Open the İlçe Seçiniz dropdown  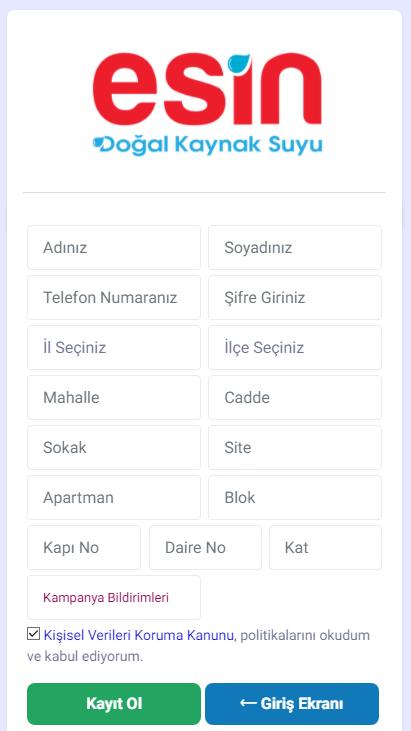[x=295, y=347]
